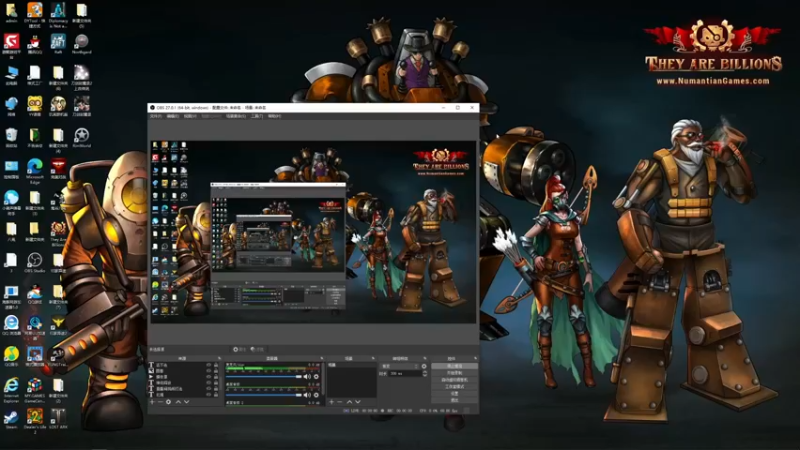Toggle lock of image source
The image size is (800, 450).
(x=216, y=370)
